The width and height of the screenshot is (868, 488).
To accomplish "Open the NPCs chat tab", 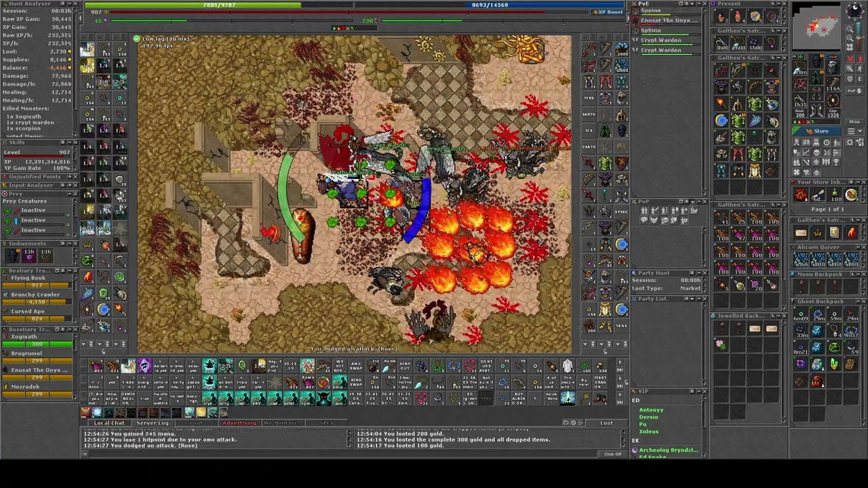I will click(x=326, y=423).
